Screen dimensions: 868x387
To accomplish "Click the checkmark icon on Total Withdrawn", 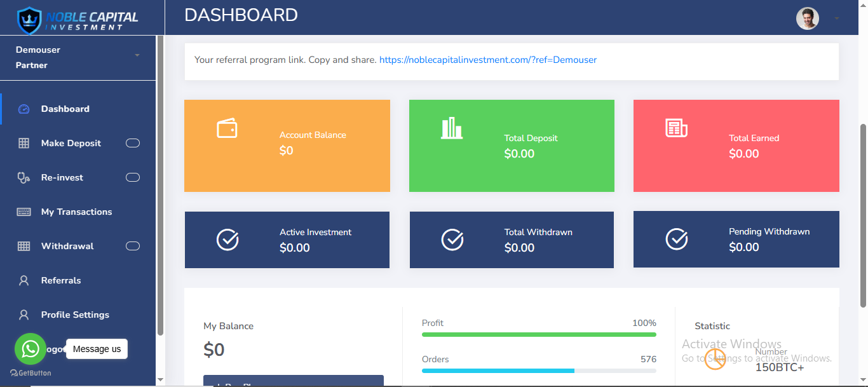I will click(x=452, y=240).
